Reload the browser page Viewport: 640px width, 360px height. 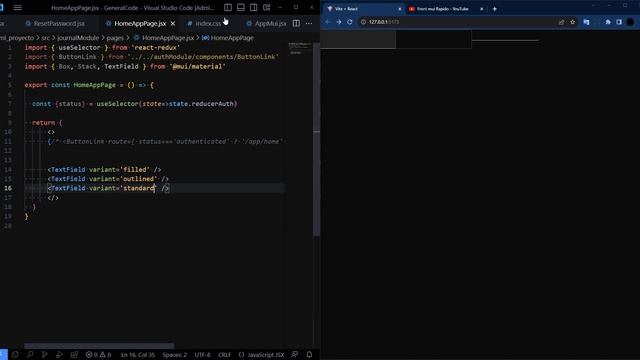350,22
